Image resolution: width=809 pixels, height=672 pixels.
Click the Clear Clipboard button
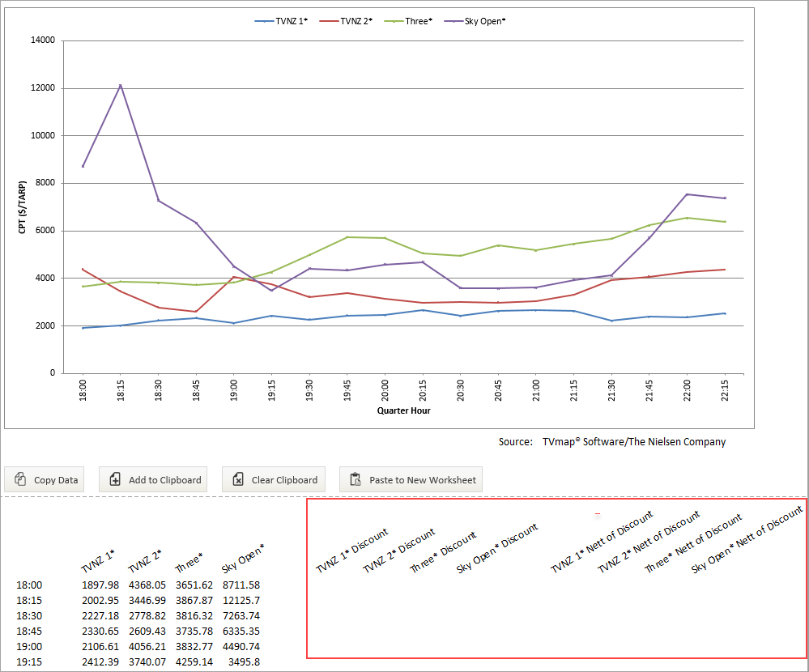coord(274,479)
